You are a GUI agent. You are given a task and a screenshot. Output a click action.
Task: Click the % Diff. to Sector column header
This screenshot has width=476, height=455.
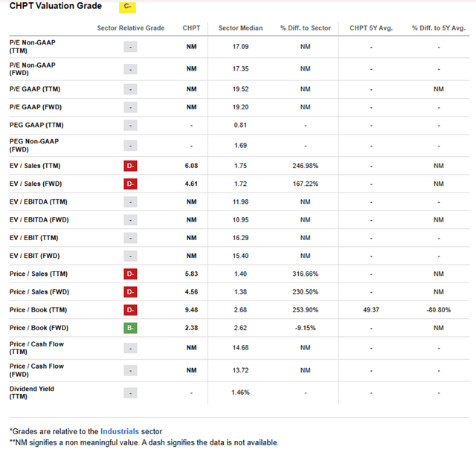tap(306, 28)
